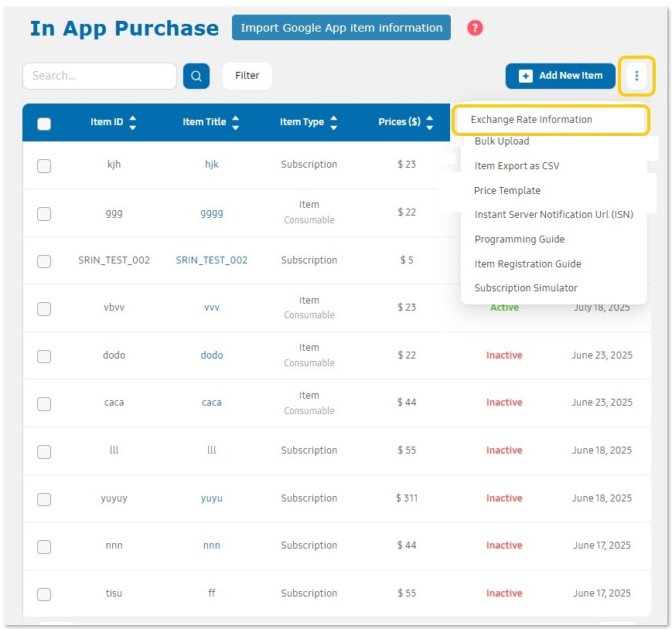Open the ff item title link
This screenshot has width=672, height=629.
pos(212,593)
